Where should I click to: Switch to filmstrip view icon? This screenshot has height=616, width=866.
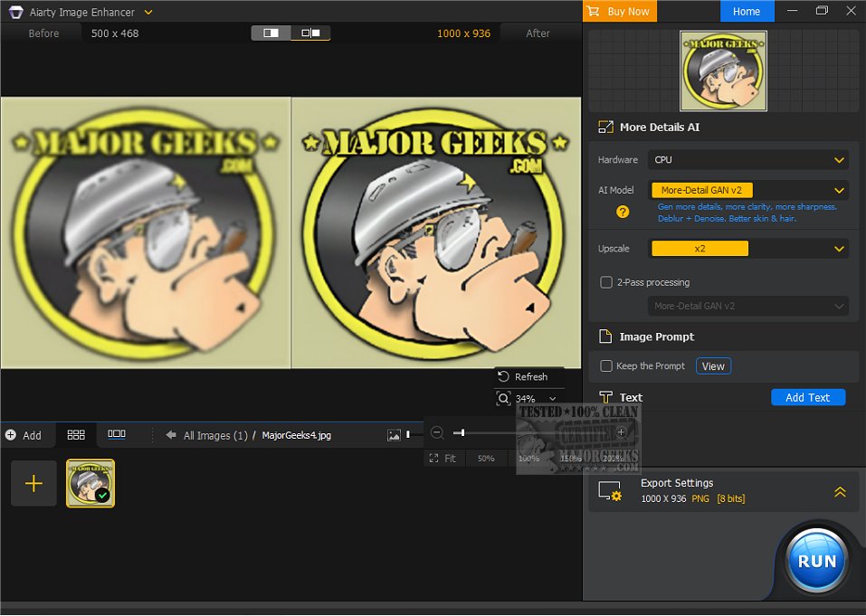coord(117,435)
